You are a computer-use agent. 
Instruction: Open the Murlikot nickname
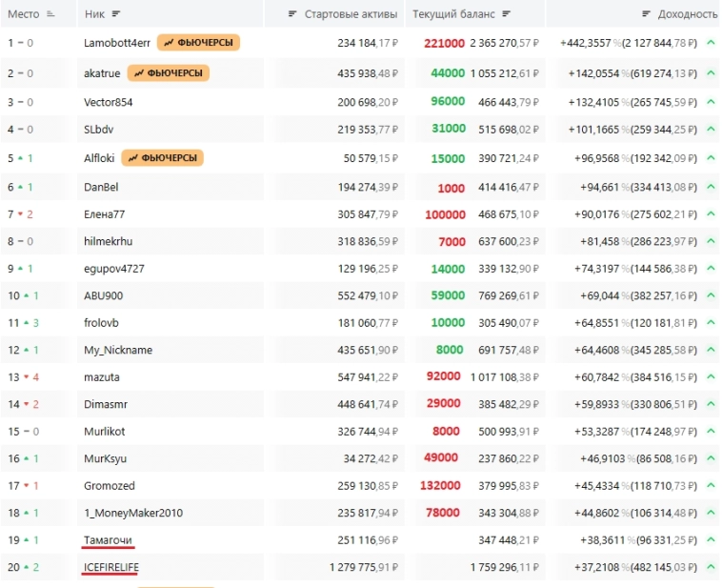[105, 432]
